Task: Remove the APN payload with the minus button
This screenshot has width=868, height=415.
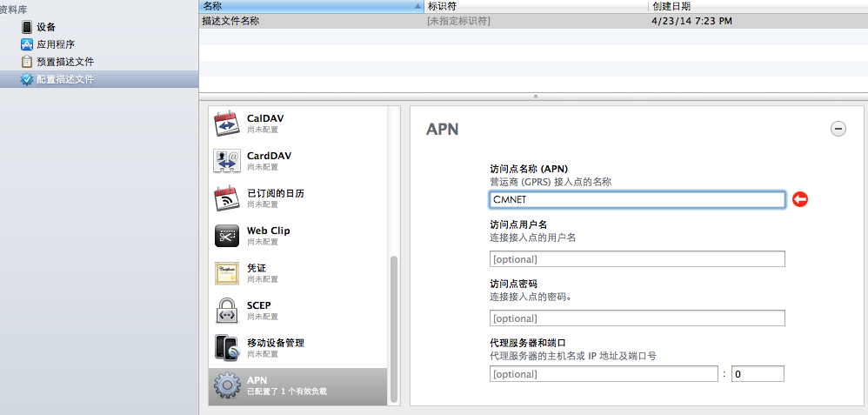Action: coord(838,129)
